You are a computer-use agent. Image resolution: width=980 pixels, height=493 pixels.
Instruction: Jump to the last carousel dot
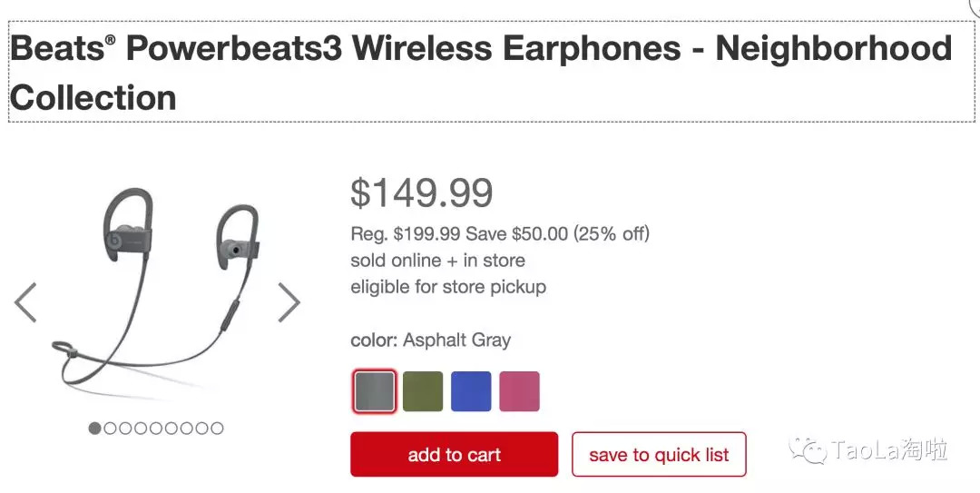click(216, 428)
